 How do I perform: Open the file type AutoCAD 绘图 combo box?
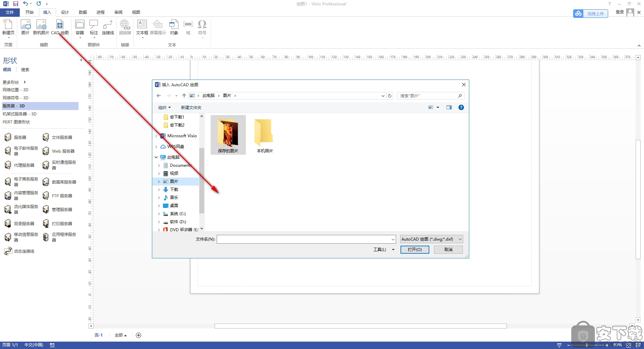[432, 239]
